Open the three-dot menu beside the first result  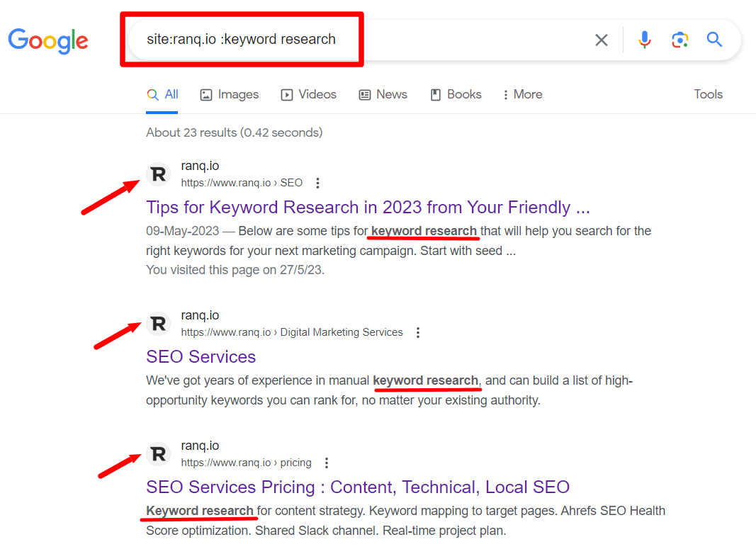click(317, 182)
